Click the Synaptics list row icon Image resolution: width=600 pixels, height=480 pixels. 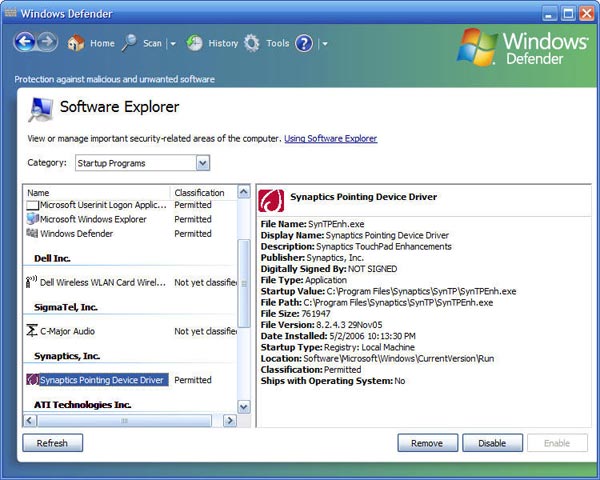(33, 379)
